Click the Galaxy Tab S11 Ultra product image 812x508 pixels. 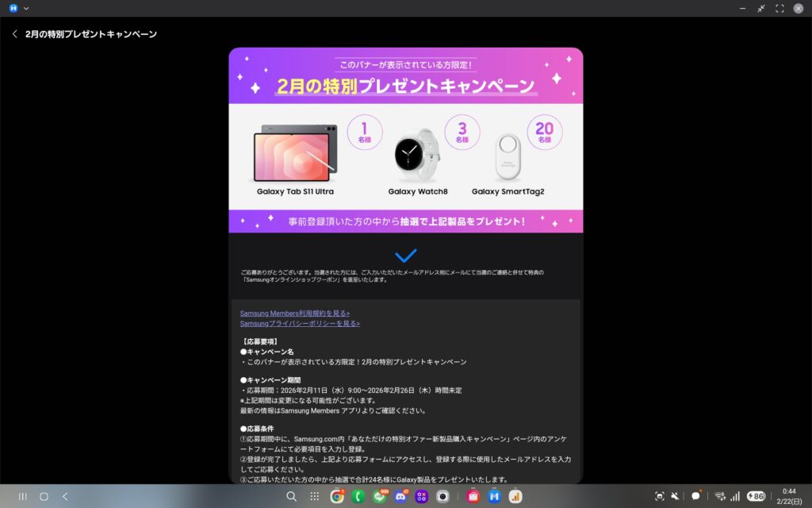[295, 153]
